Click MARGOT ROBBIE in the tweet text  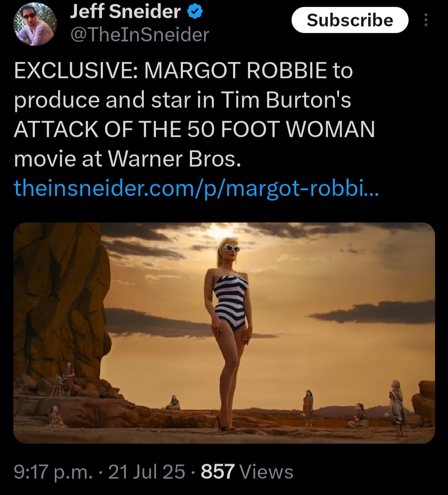point(235,70)
